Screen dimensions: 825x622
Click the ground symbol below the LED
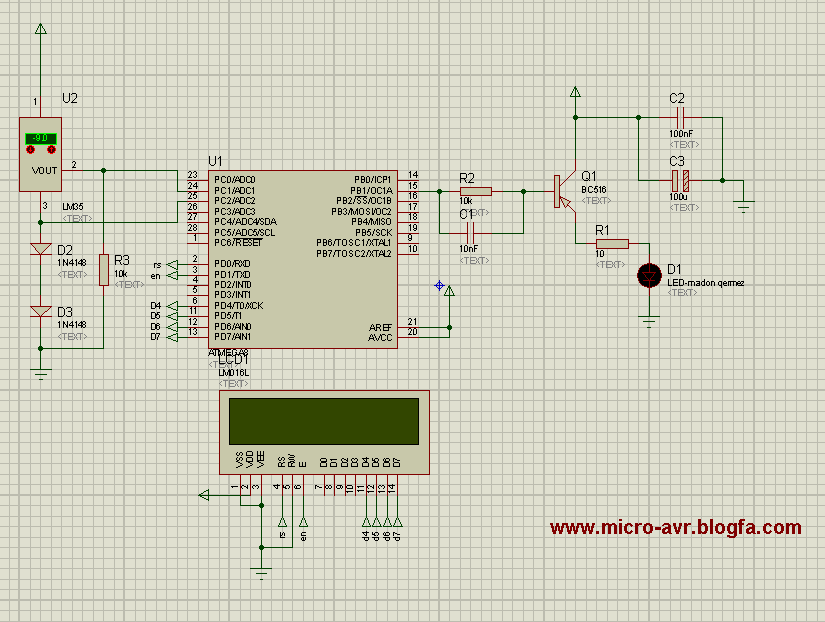650,320
